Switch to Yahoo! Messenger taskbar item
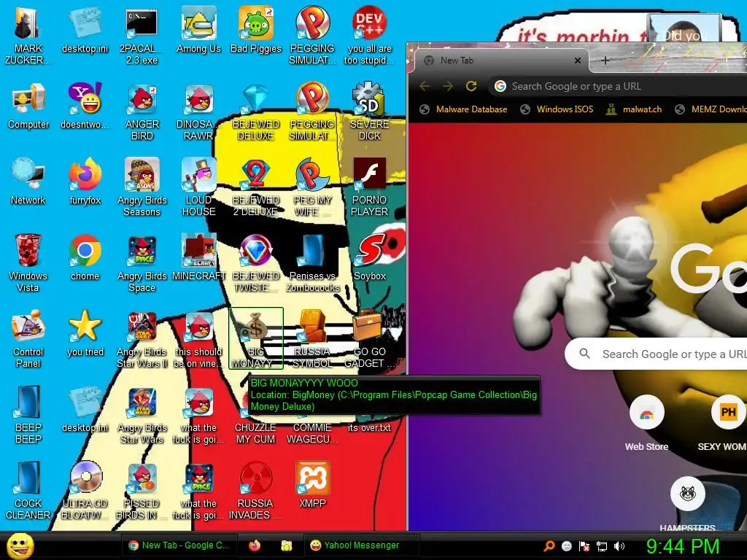This screenshot has height=560, width=747. pos(360,545)
